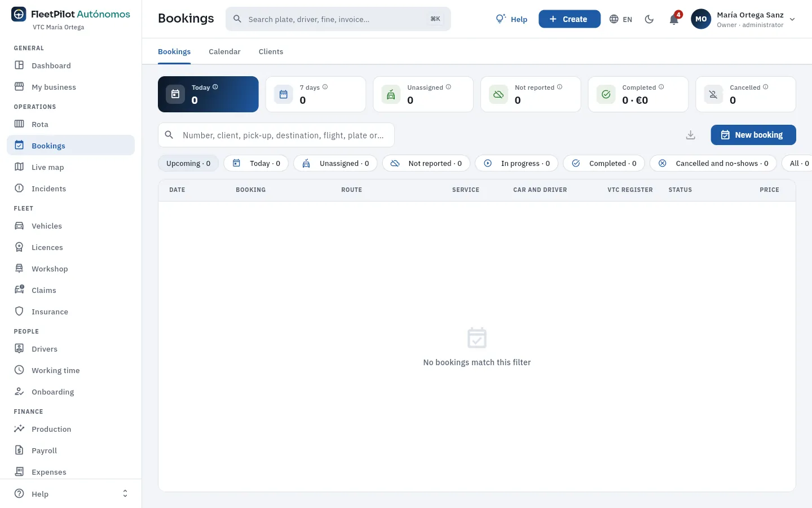Open the Rota page
The height and width of the screenshot is (508, 812).
click(x=70, y=124)
